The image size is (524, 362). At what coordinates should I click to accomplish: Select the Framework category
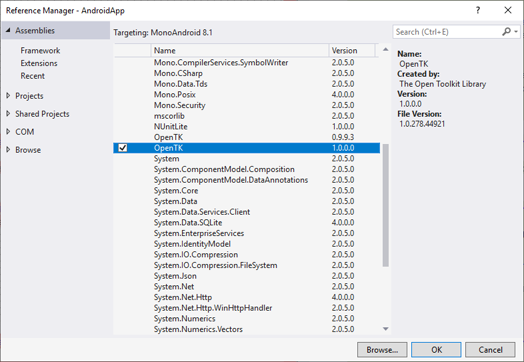click(x=40, y=50)
